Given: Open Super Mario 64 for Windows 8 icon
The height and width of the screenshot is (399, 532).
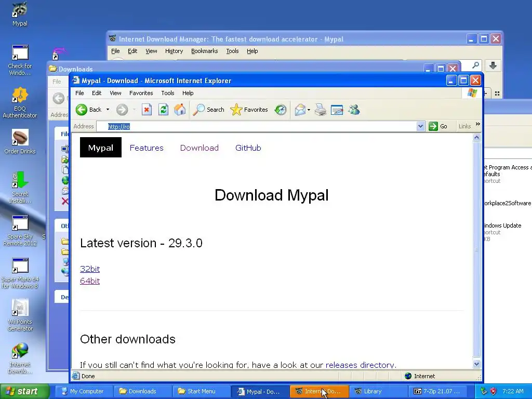Looking at the screenshot, I should point(20,273).
